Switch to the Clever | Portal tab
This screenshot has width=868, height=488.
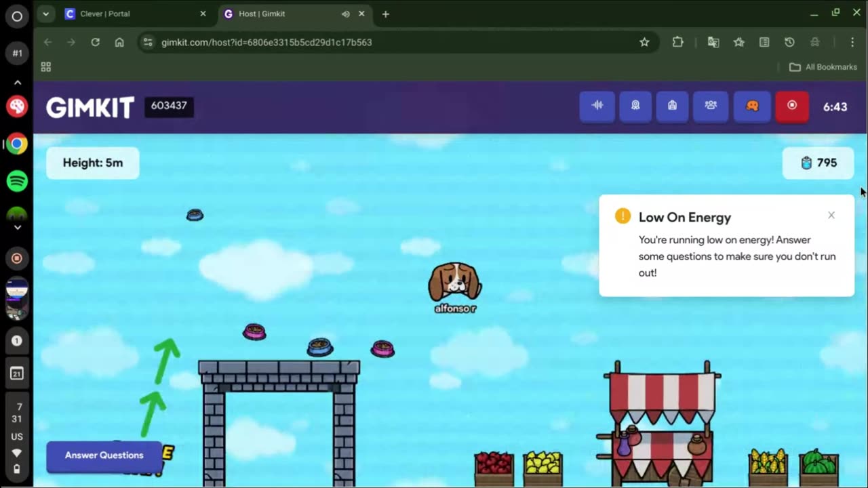tap(136, 14)
